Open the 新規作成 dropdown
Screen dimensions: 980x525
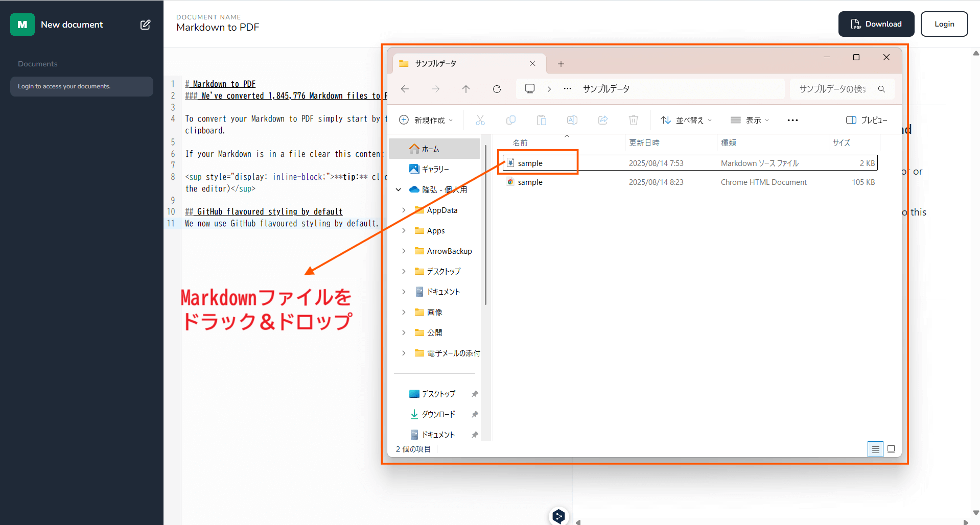[x=426, y=120]
